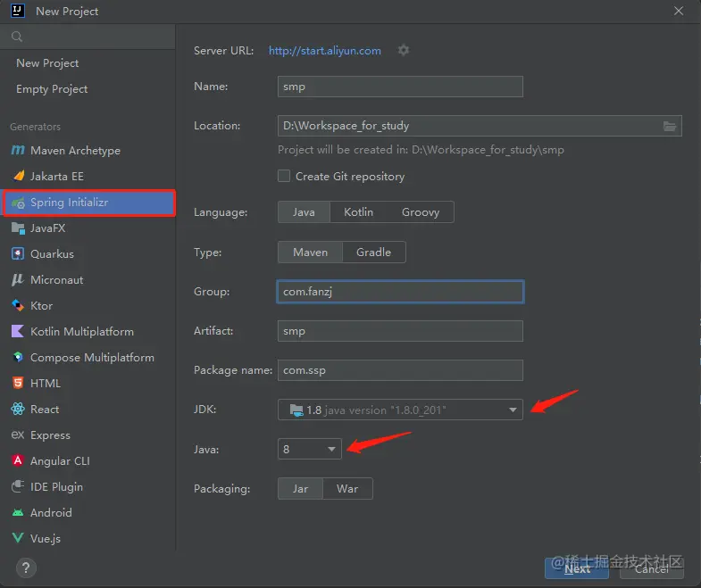
Task: Click the Next button
Action: pos(577,568)
